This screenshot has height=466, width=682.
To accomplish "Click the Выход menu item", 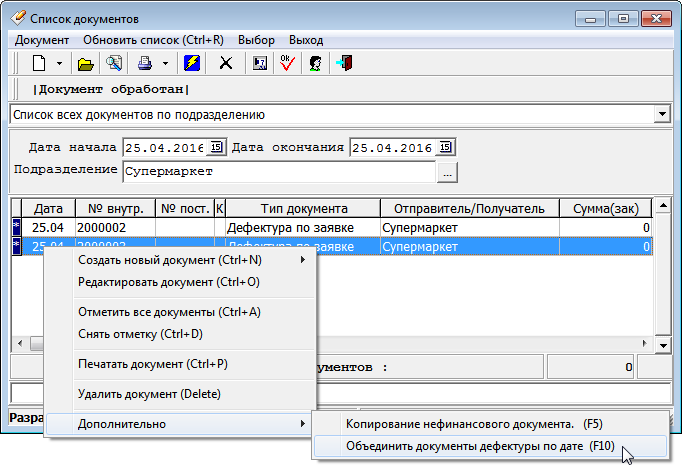I will 306,40.
